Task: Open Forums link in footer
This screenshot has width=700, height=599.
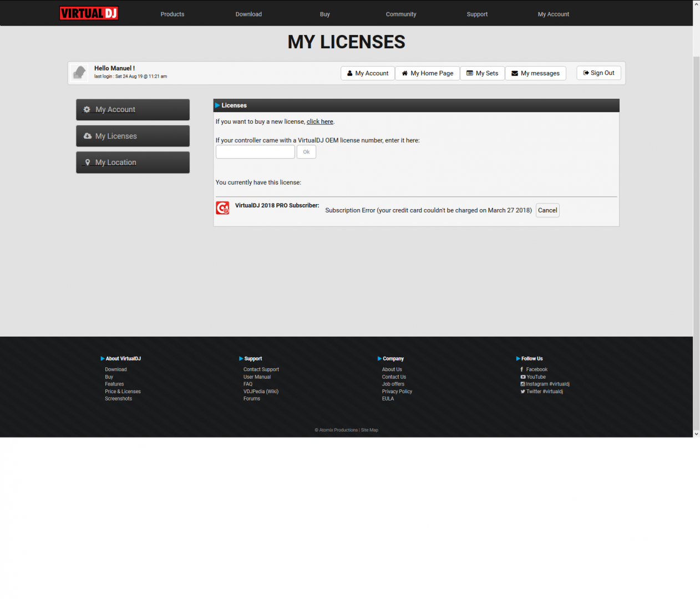Action: 252,399
